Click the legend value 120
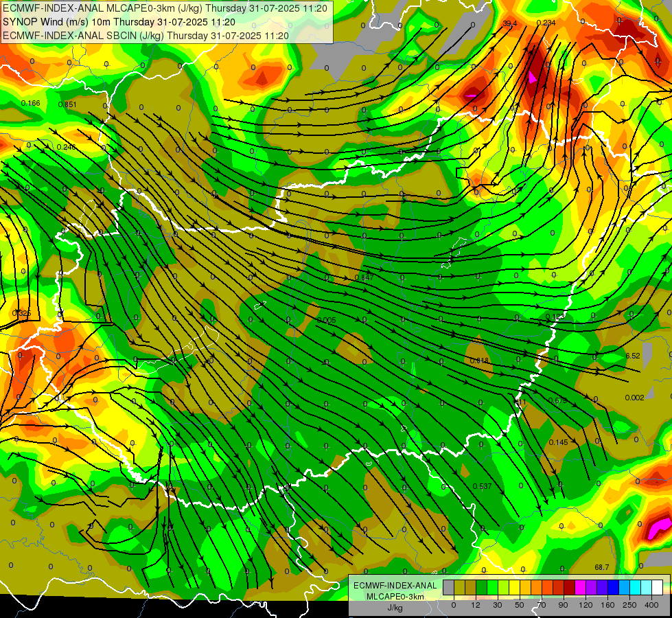Screen dimensions: 672x618 tap(586, 605)
